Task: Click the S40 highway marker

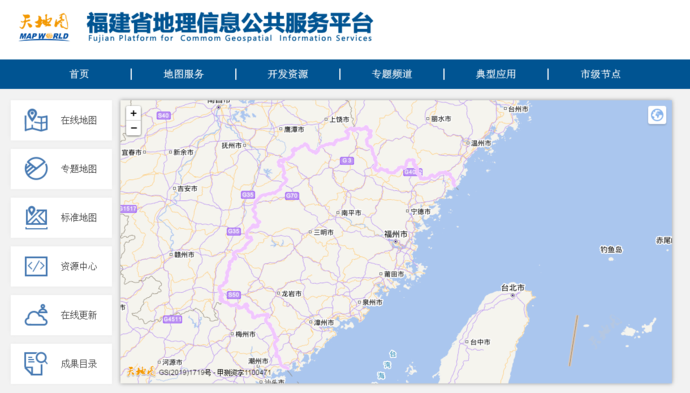Action: (x=163, y=115)
